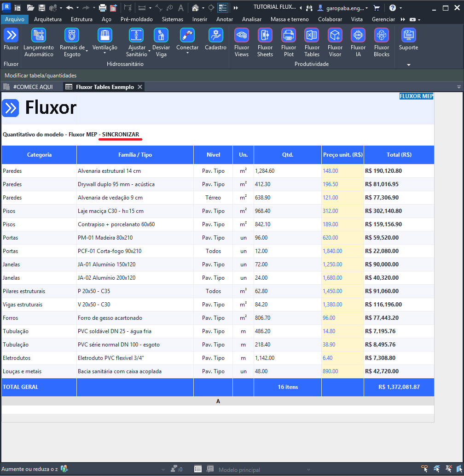Open Fluxor Visor
The image size is (464, 476).
(x=335, y=42)
